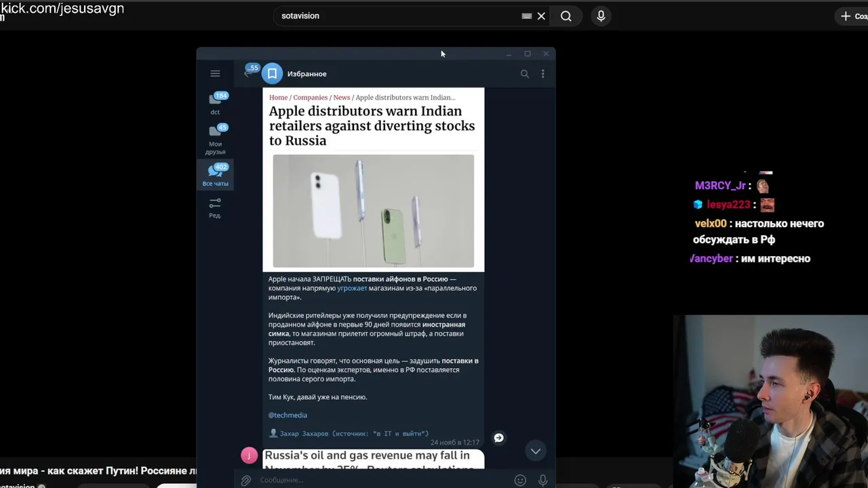Follow the угрожает hyperlink
Image resolution: width=868 pixels, height=488 pixels.
point(352,288)
